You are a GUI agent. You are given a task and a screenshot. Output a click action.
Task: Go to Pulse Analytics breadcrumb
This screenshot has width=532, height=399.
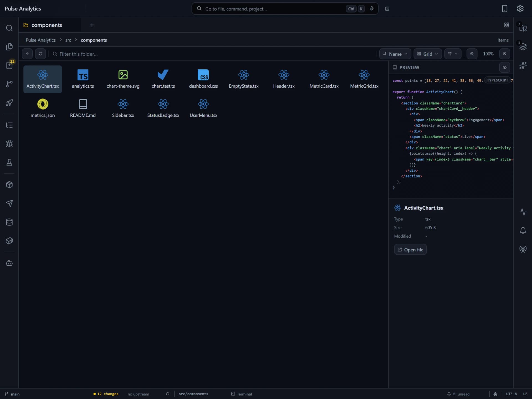(x=41, y=40)
